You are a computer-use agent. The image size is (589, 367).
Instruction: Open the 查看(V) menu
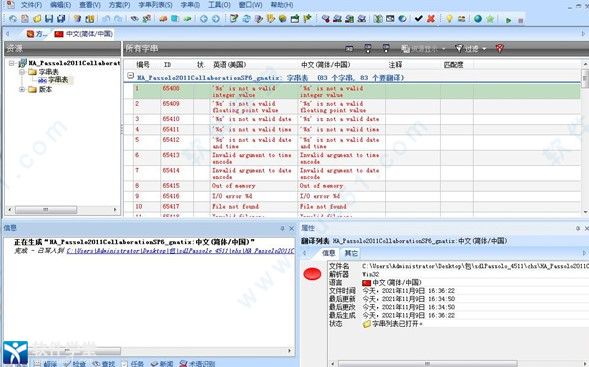90,5
